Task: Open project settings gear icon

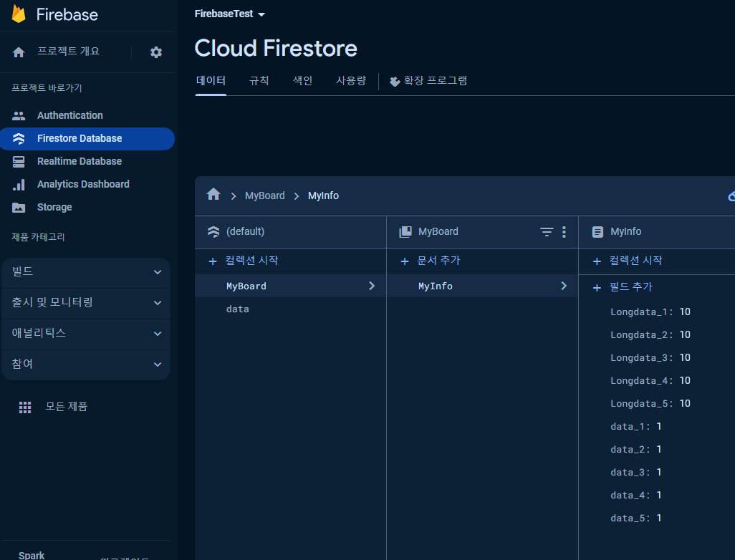Action: coord(156,52)
